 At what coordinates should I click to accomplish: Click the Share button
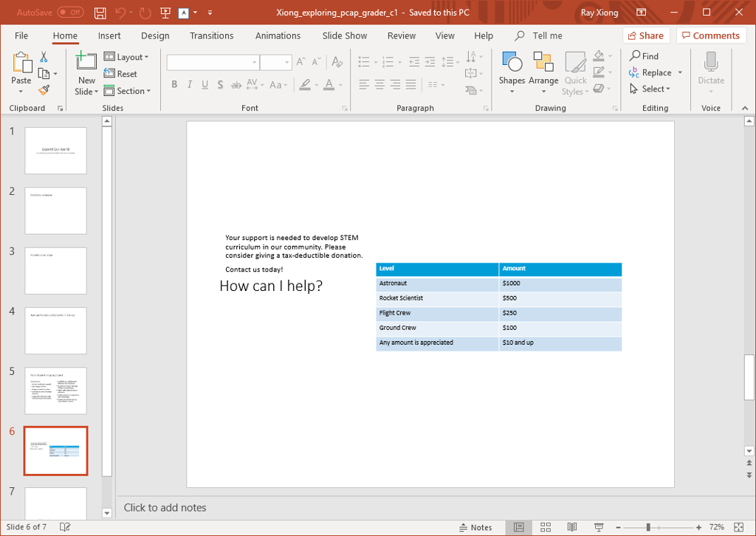coord(646,35)
